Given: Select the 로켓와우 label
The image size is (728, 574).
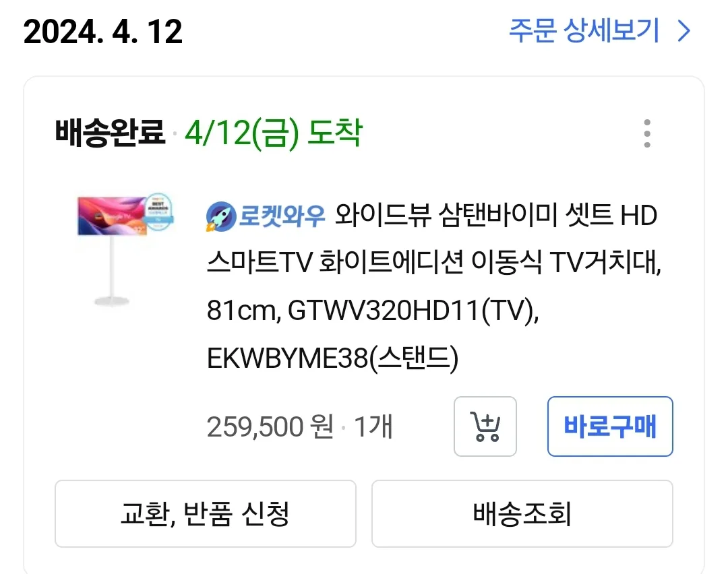Looking at the screenshot, I should [x=282, y=216].
